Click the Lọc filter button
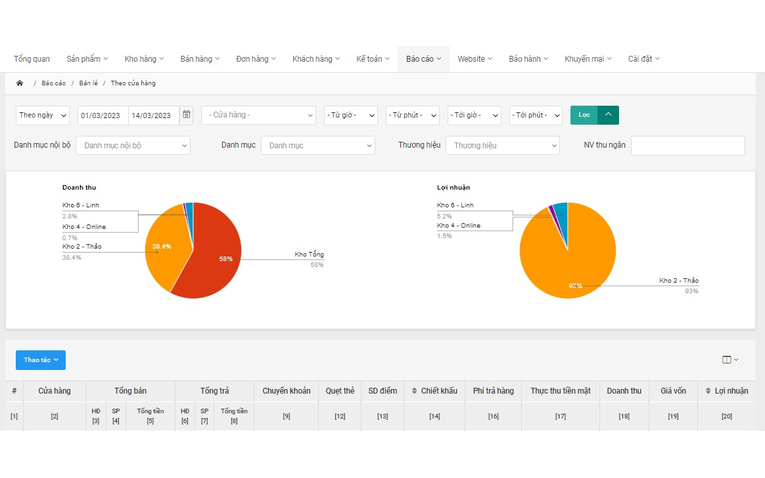765x478 pixels. point(584,115)
